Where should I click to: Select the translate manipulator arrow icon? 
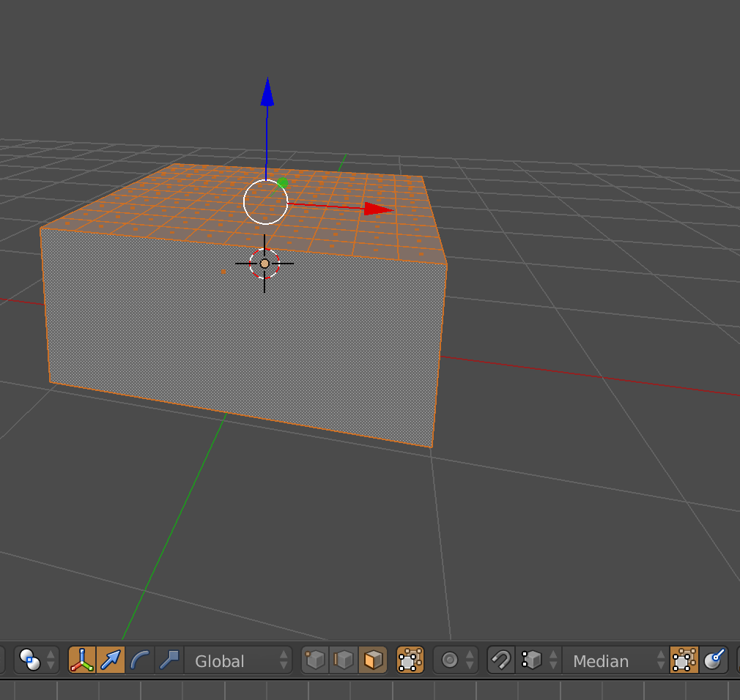click(x=111, y=660)
